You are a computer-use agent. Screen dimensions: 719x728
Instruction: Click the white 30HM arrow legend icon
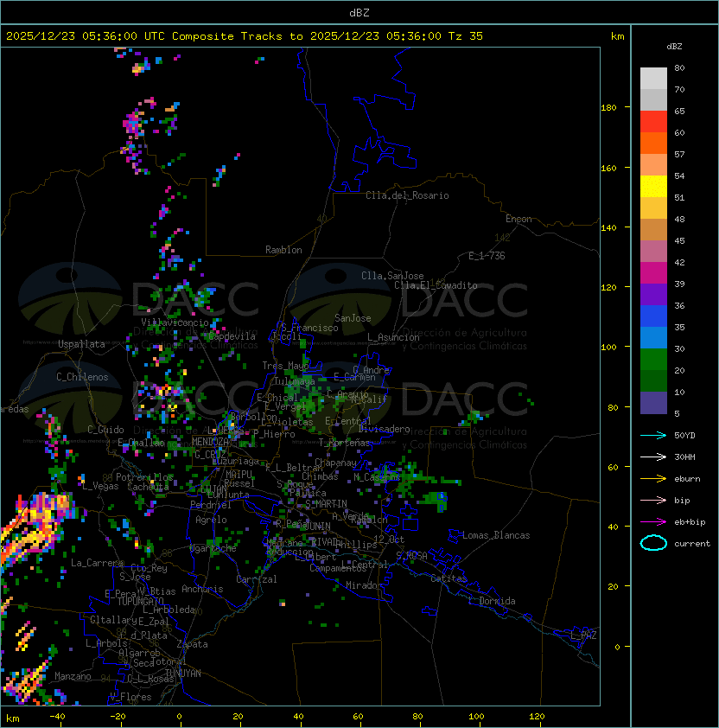click(x=653, y=457)
